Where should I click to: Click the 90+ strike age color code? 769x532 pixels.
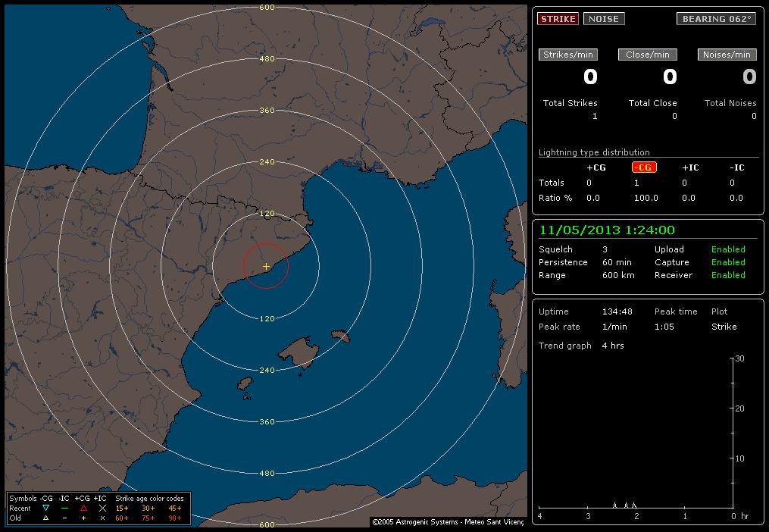175,518
